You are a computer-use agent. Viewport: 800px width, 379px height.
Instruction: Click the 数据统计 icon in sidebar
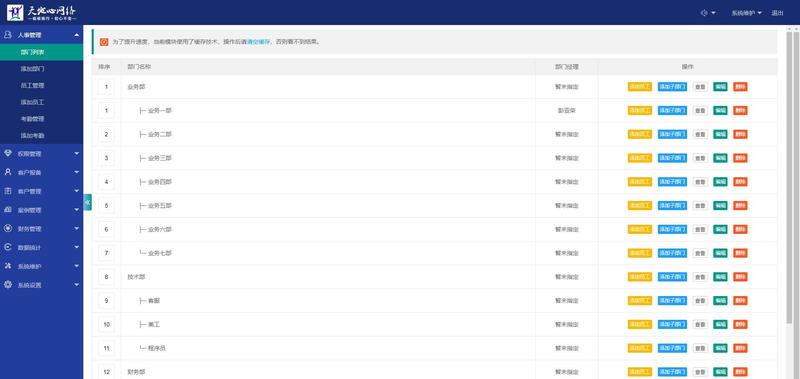tap(8, 247)
